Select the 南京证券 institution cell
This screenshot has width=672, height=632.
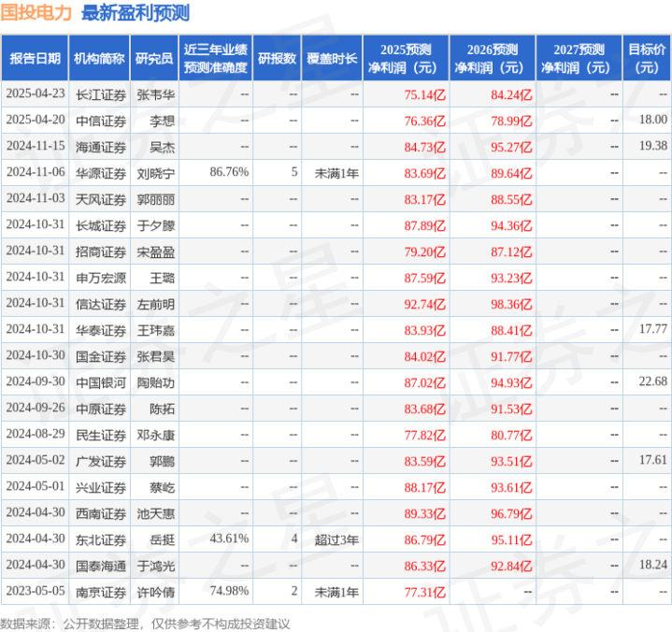[101, 592]
